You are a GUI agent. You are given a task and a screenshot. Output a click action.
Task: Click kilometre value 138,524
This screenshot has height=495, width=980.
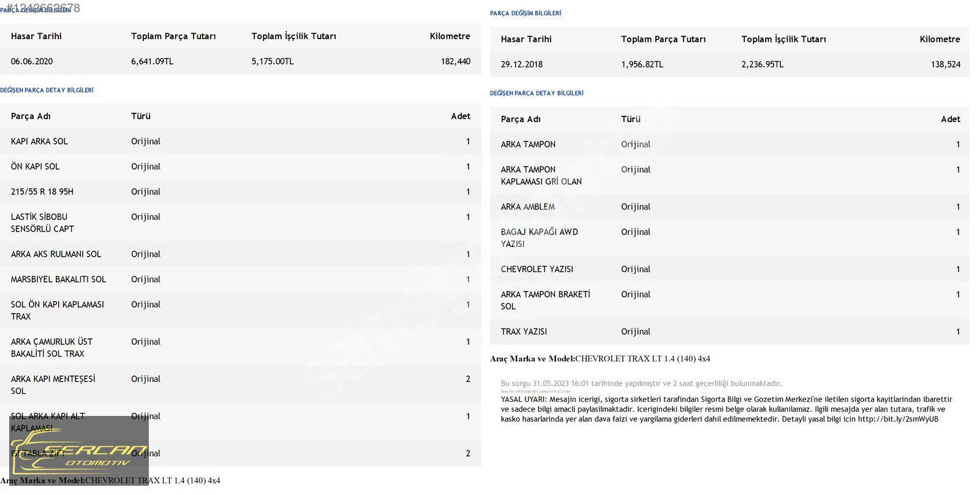coord(946,64)
